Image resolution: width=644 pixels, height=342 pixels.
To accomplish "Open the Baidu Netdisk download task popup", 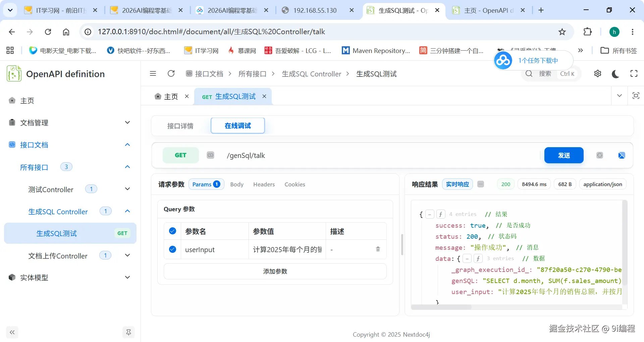I will pos(533,61).
